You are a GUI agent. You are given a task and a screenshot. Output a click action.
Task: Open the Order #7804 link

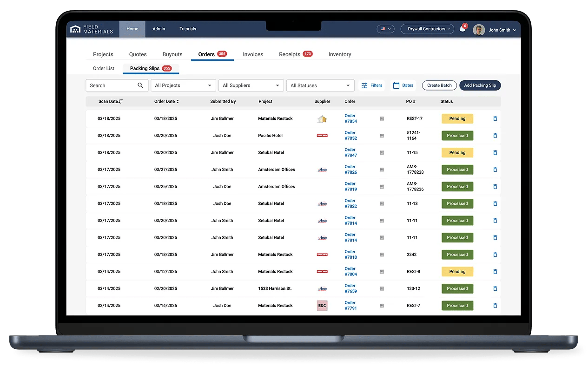point(350,272)
